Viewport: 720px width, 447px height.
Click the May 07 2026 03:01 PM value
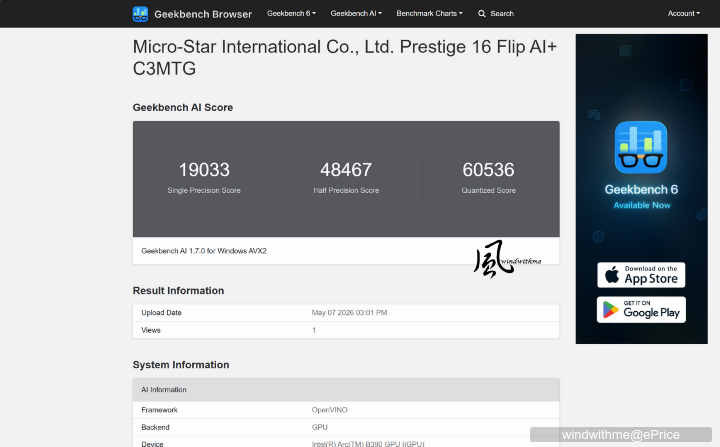tap(349, 312)
